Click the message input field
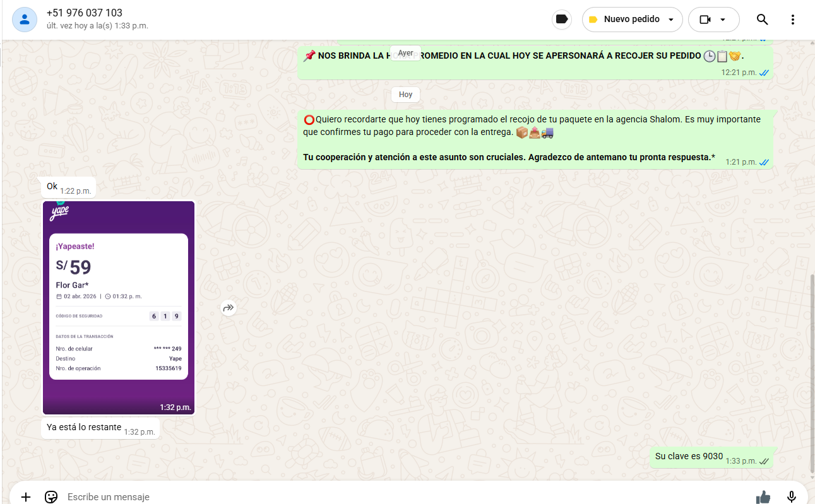The image size is (815, 504). point(404,496)
